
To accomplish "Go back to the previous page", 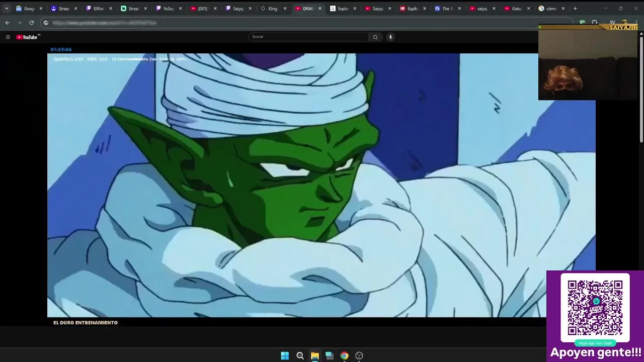I will pos(7,23).
